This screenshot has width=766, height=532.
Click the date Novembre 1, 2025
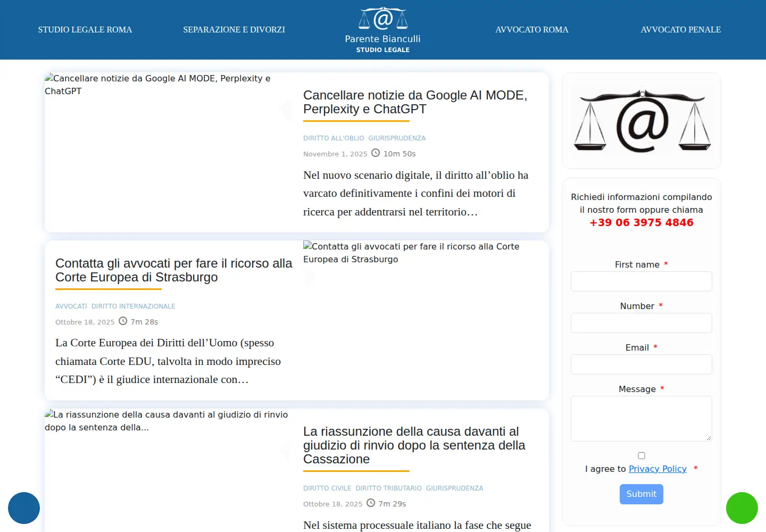tap(335, 154)
